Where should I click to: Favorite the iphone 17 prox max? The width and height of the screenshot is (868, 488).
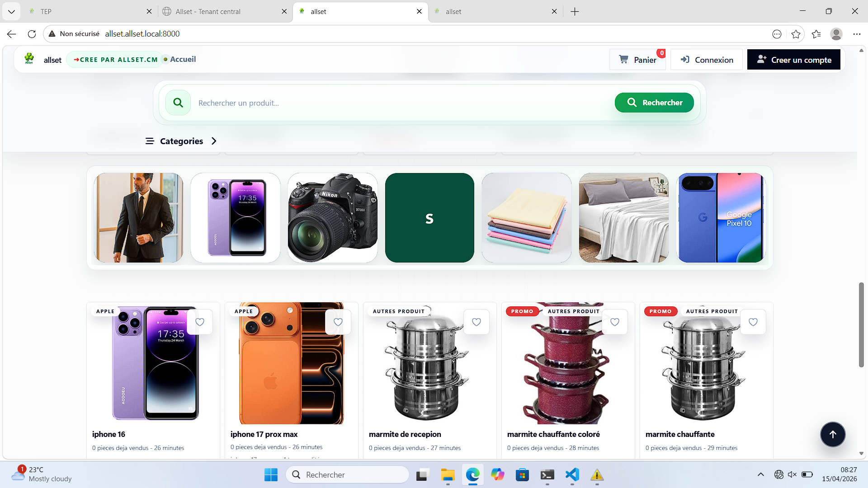(x=338, y=322)
